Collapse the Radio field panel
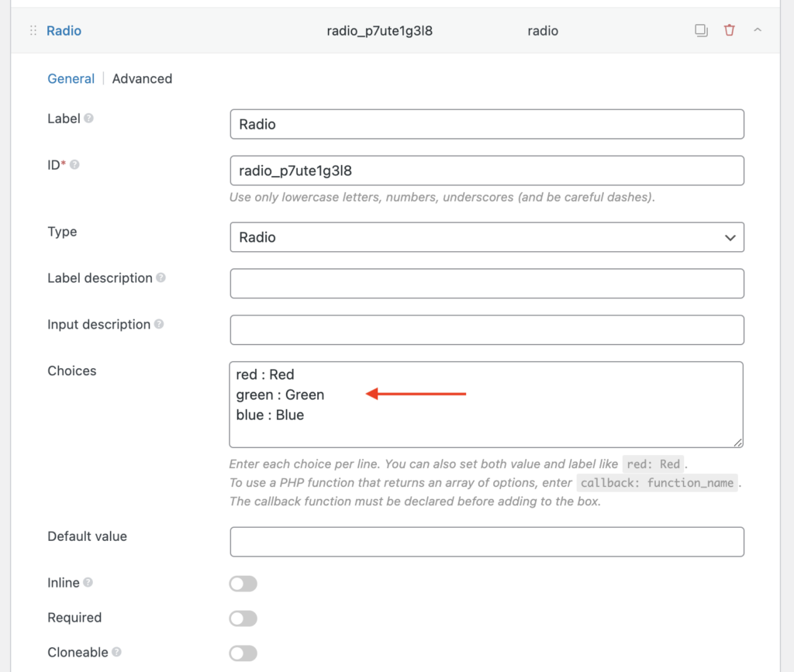Screen dimensions: 794x672 click(758, 30)
